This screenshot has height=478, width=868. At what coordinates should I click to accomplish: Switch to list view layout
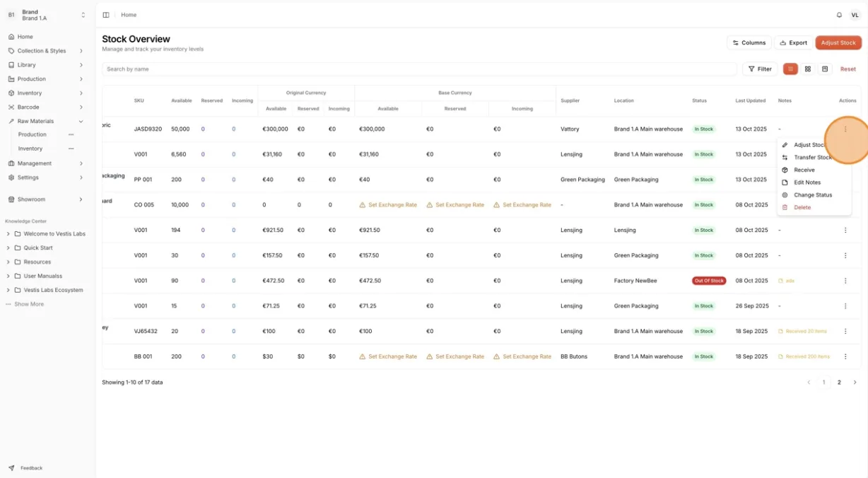coord(790,69)
